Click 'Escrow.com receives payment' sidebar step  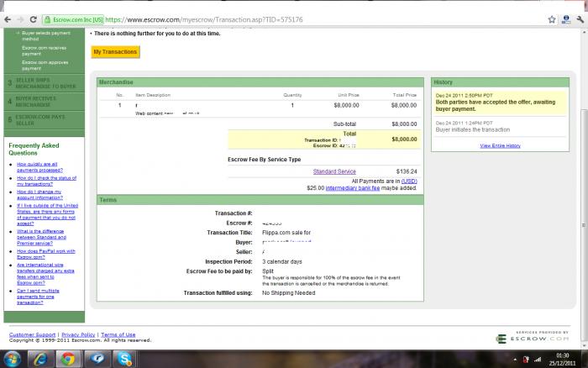point(44,50)
